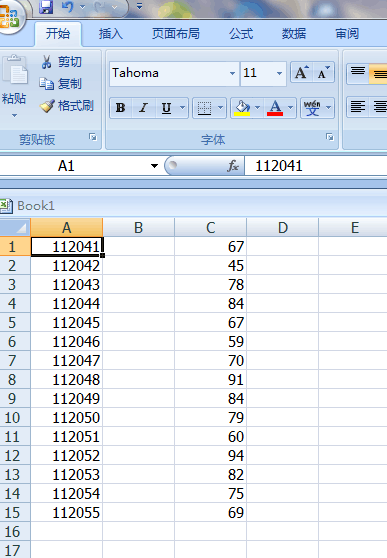387x558 pixels.
Task: Expand the font color dropdown arrow
Action: click(291, 107)
